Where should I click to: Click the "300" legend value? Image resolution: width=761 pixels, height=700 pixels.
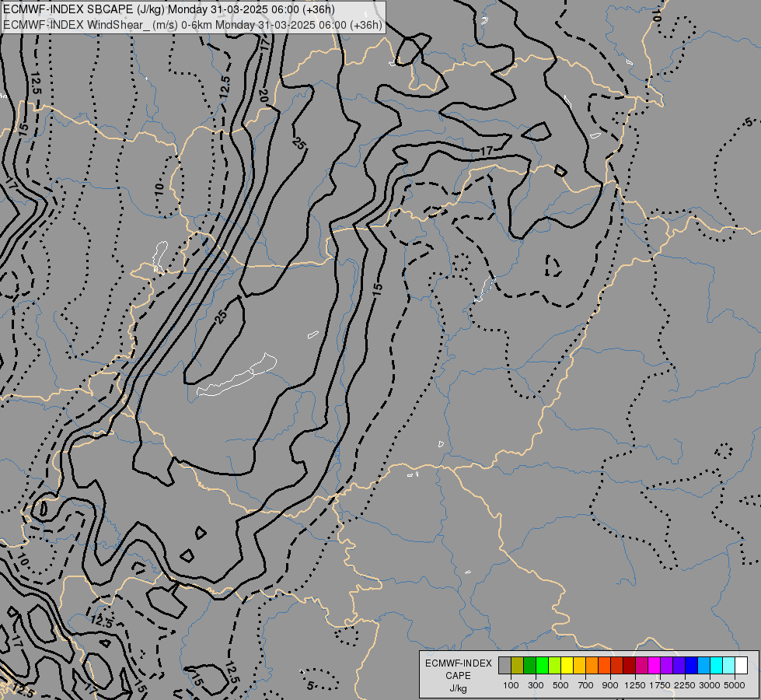pos(536,685)
